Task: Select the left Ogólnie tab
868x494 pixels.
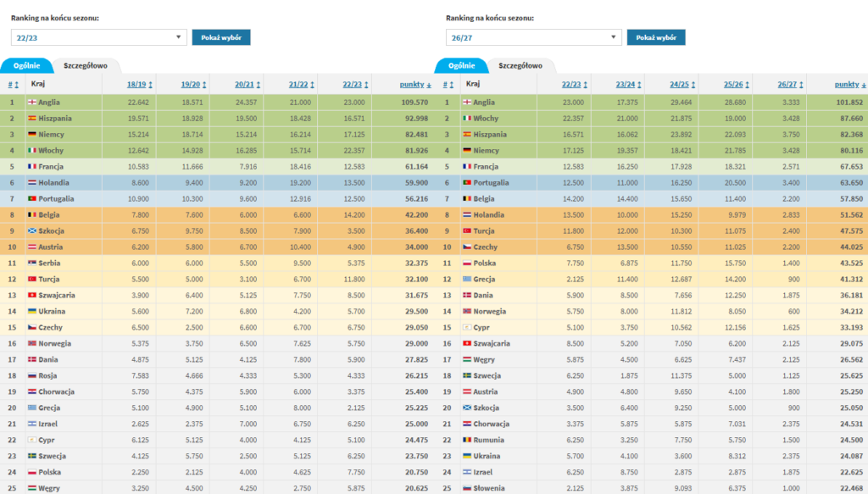Action: (26, 66)
